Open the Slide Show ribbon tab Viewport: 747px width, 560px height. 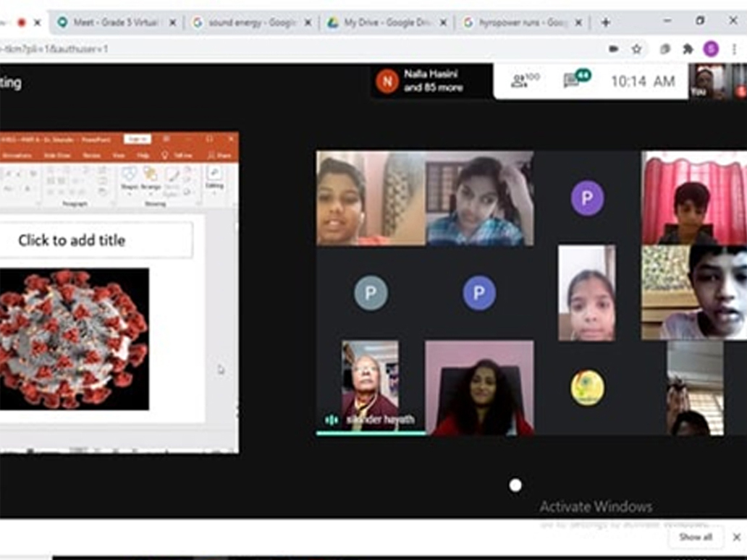pos(57,155)
